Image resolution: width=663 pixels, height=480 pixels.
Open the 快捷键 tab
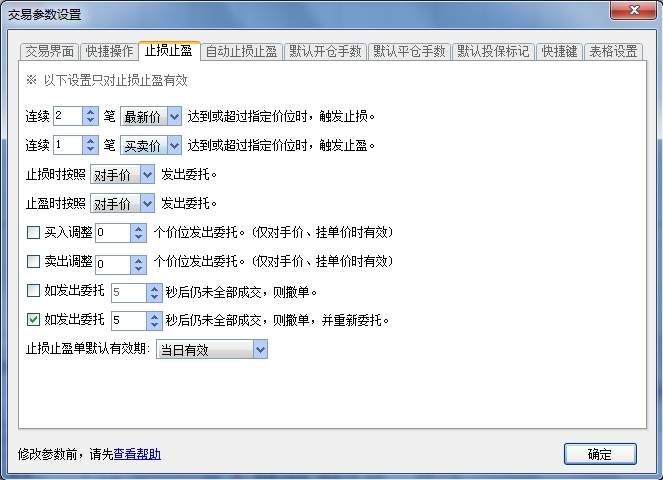[559, 52]
